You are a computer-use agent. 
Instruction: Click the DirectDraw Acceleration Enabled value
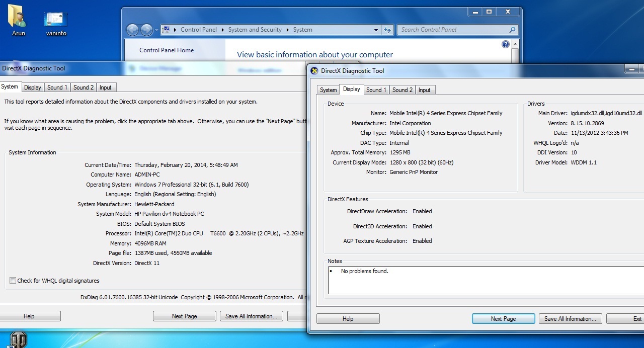click(422, 211)
